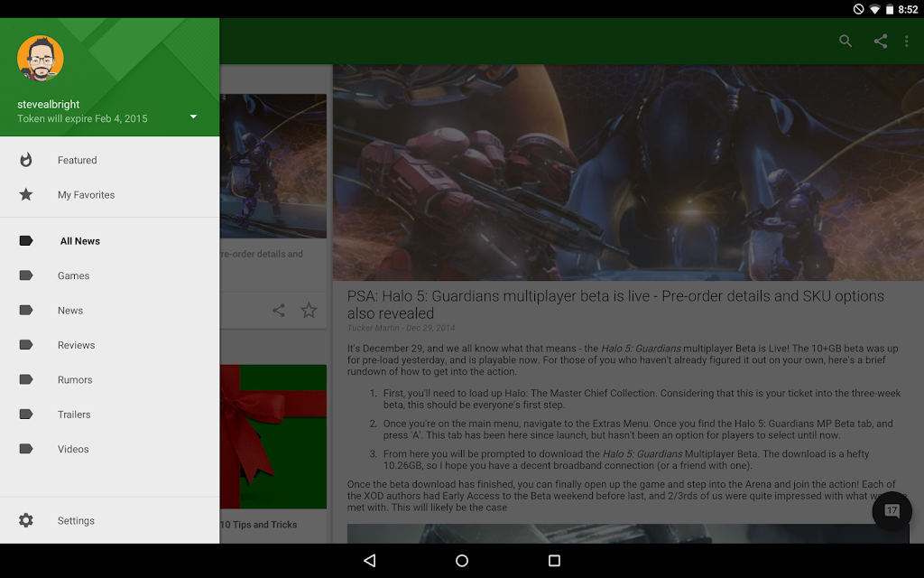Click the star icon beside My Favorites
The width and height of the screenshot is (924, 578).
click(x=26, y=195)
